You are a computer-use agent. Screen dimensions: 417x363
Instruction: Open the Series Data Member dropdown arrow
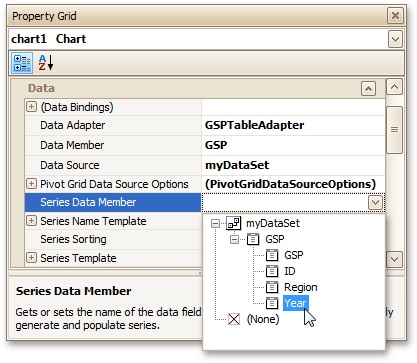click(x=375, y=202)
